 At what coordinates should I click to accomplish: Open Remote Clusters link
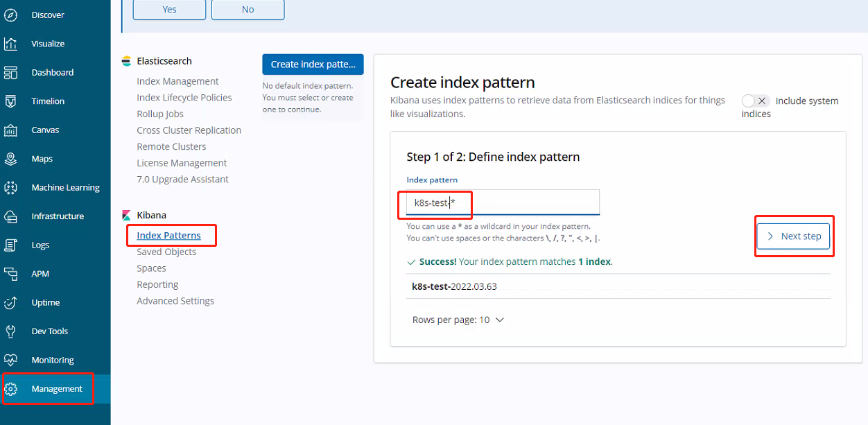[171, 146]
